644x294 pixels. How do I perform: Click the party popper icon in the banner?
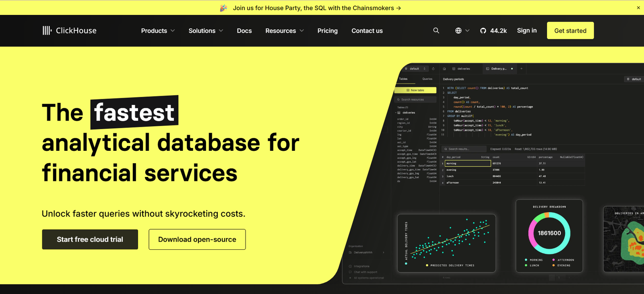223,8
